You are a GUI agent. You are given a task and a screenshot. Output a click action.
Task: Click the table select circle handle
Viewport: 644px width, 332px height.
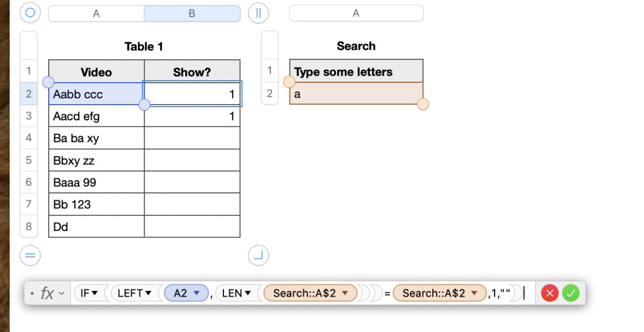point(30,13)
